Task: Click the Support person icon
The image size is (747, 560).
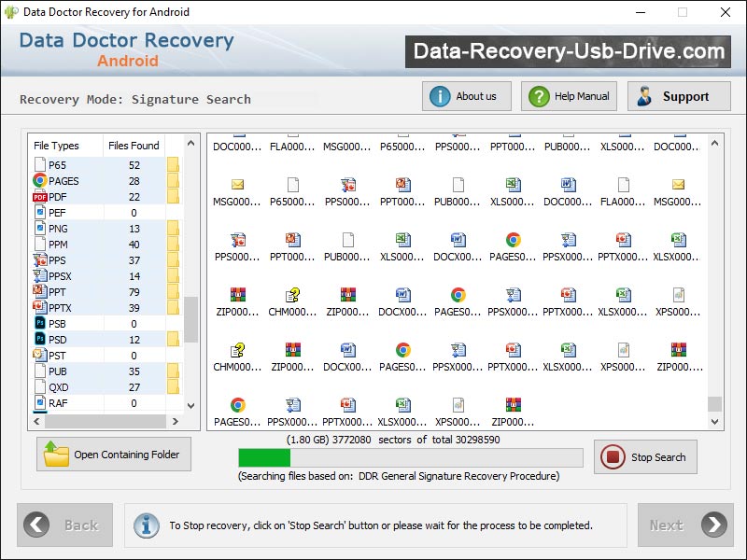Action: point(645,95)
